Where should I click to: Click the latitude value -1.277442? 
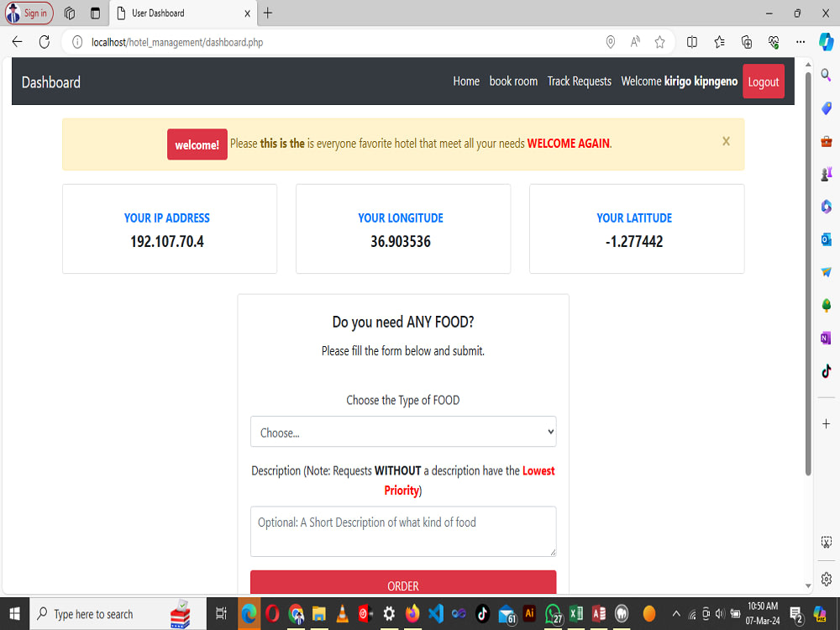(x=633, y=242)
